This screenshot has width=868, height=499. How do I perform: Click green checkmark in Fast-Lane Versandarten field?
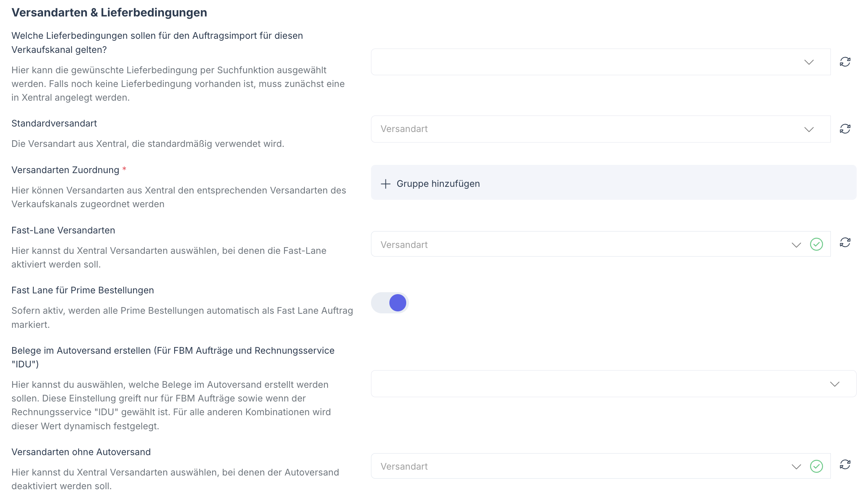(816, 244)
